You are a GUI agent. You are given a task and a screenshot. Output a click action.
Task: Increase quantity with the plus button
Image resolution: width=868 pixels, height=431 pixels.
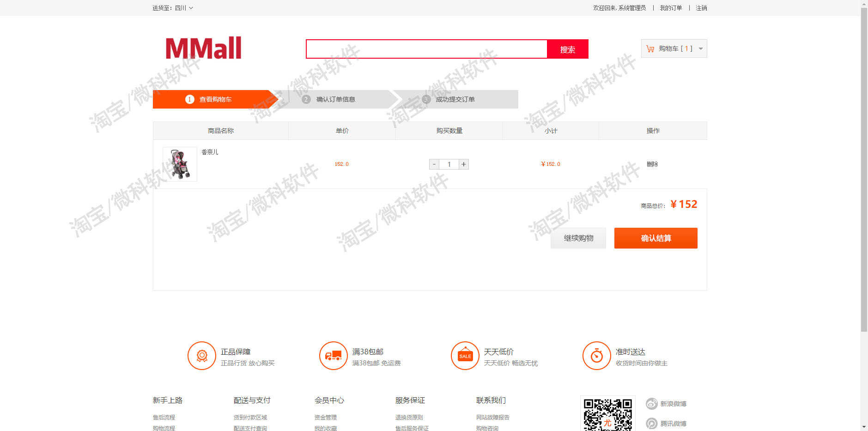(464, 164)
